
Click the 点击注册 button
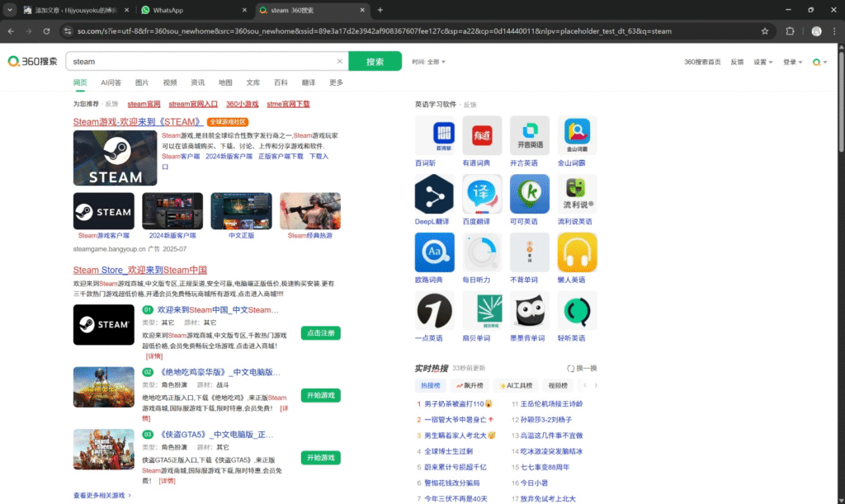click(321, 333)
